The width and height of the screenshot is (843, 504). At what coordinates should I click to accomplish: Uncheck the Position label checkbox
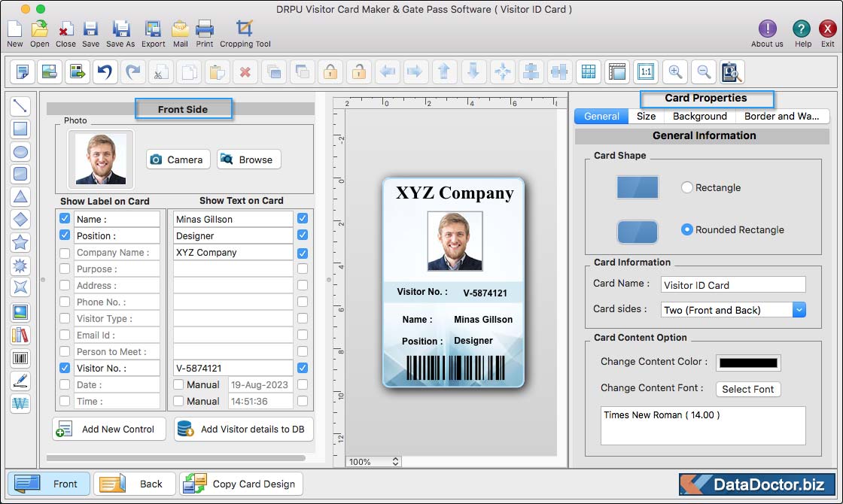pos(65,235)
